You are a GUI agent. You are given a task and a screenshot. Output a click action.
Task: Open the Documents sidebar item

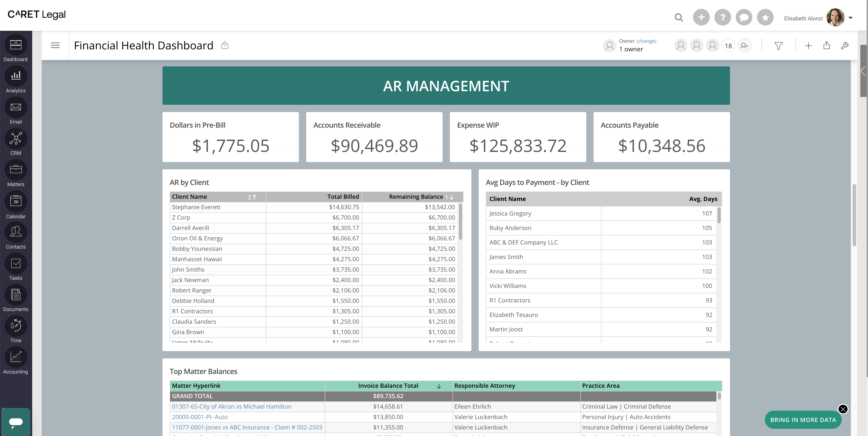click(x=15, y=295)
